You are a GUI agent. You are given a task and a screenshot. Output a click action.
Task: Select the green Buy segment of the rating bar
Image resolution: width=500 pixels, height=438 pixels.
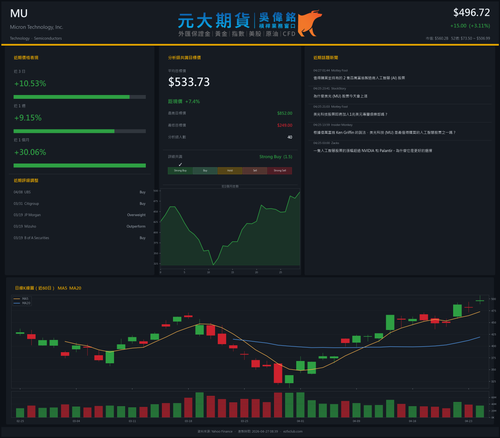205,171
